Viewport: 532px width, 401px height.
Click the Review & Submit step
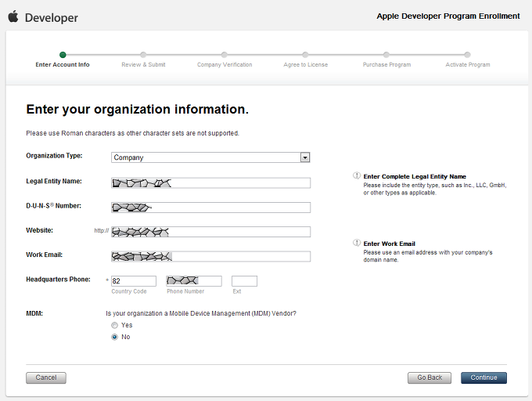(143, 60)
